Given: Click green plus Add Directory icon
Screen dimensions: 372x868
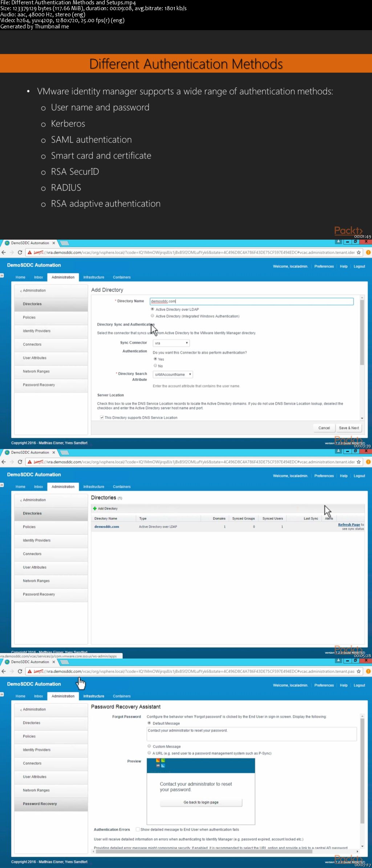Looking at the screenshot, I should 95,508.
